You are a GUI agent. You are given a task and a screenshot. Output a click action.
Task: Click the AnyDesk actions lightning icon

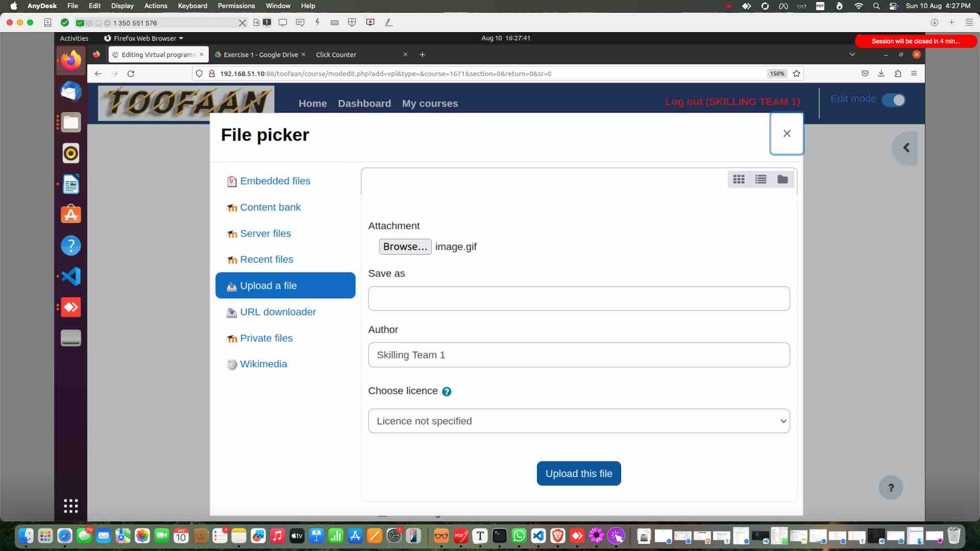[x=317, y=22]
